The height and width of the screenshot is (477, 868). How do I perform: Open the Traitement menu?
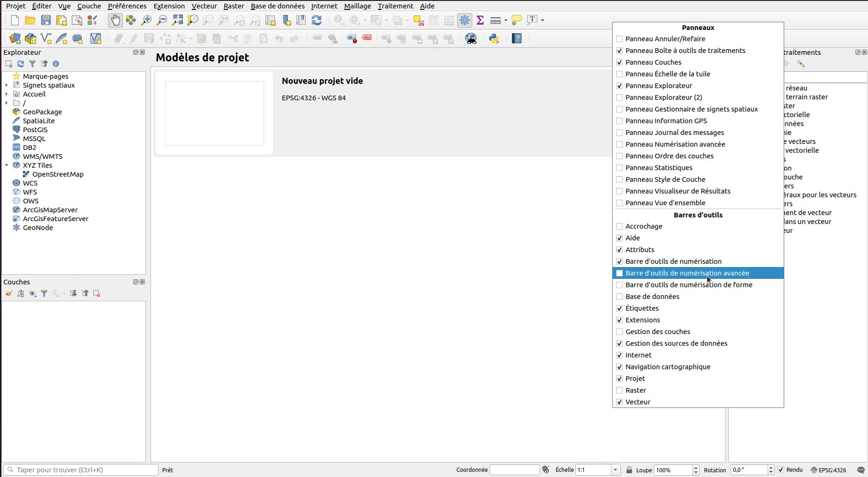click(395, 6)
